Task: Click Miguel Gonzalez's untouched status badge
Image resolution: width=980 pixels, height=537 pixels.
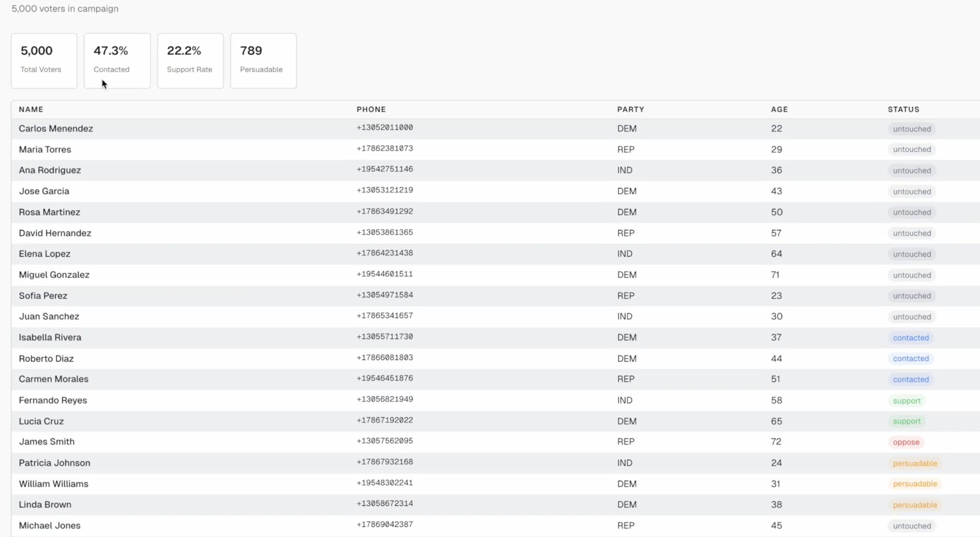Action: click(x=912, y=275)
